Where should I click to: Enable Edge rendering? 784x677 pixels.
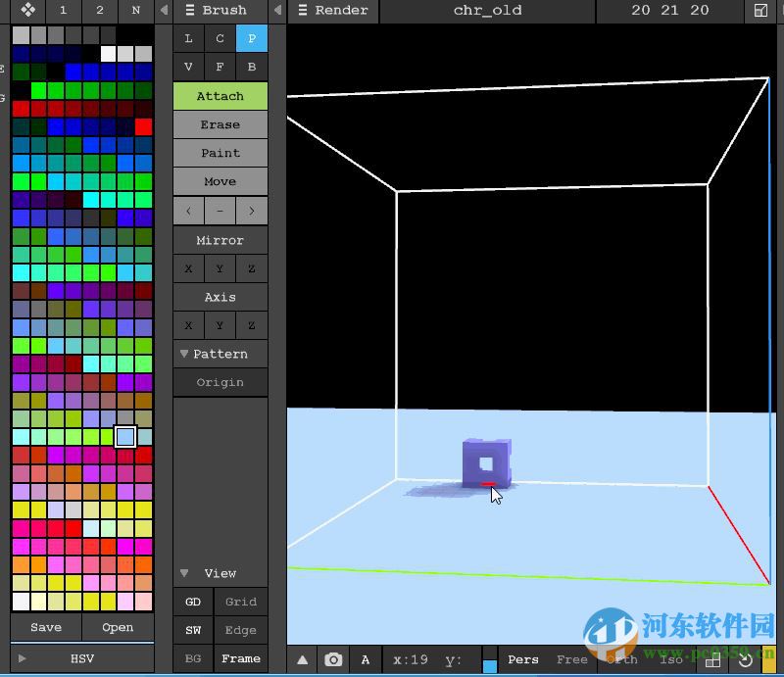click(x=241, y=630)
